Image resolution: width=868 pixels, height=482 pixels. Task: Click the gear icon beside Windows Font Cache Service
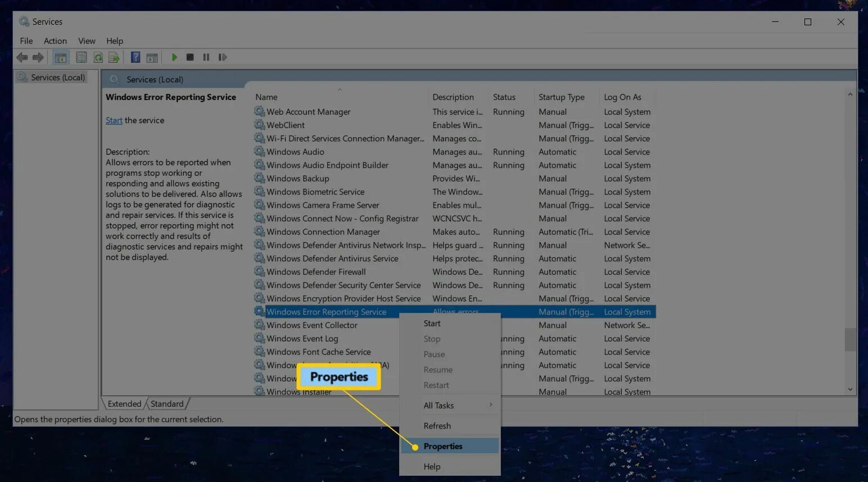tap(259, 352)
